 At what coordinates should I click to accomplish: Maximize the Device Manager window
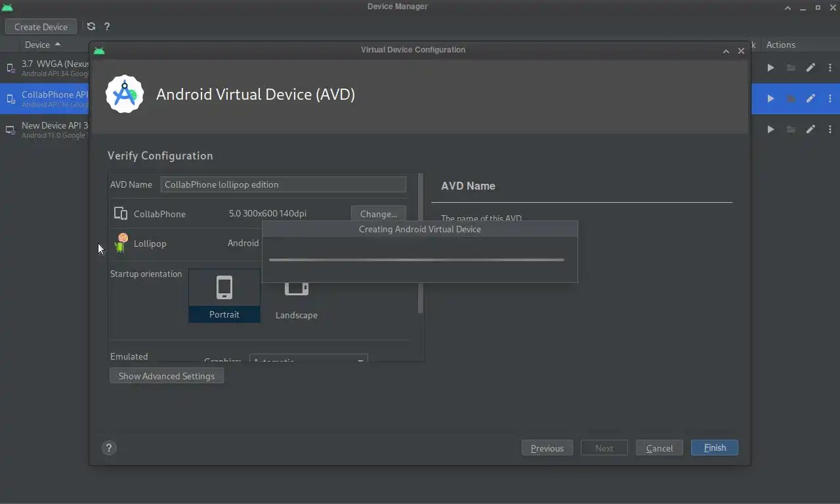818,8
